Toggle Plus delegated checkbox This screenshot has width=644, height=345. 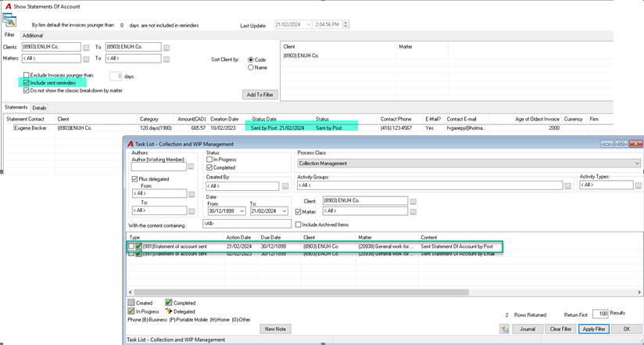134,179
